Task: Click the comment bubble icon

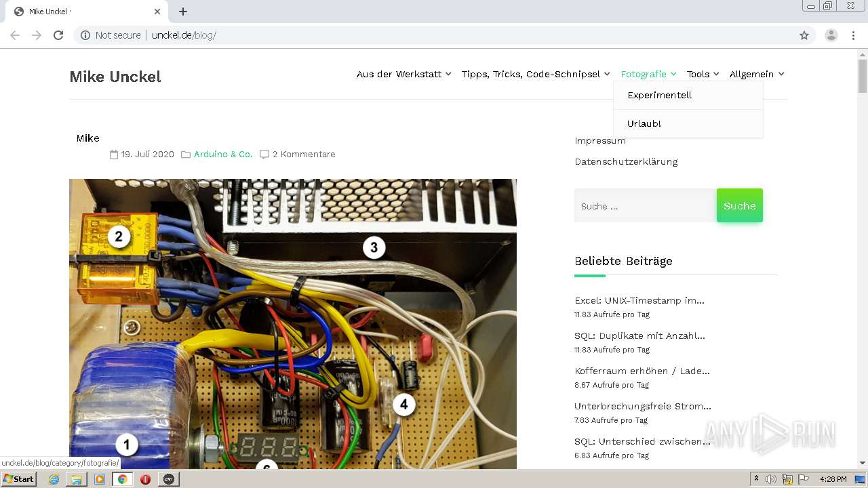Action: (x=264, y=155)
